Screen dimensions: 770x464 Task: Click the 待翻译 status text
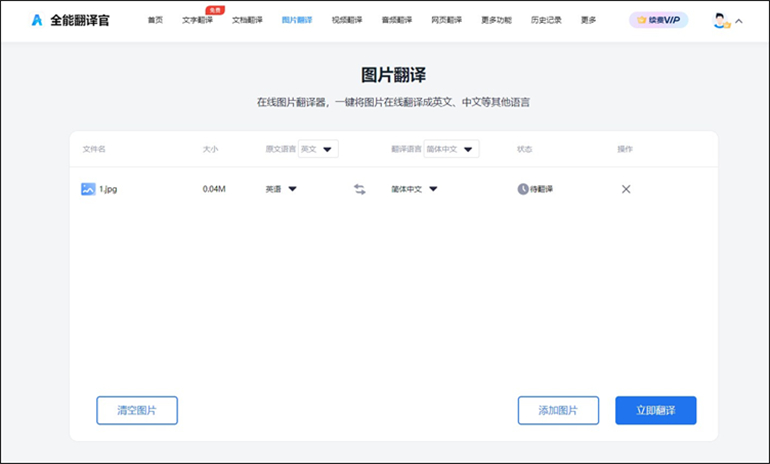pos(541,189)
